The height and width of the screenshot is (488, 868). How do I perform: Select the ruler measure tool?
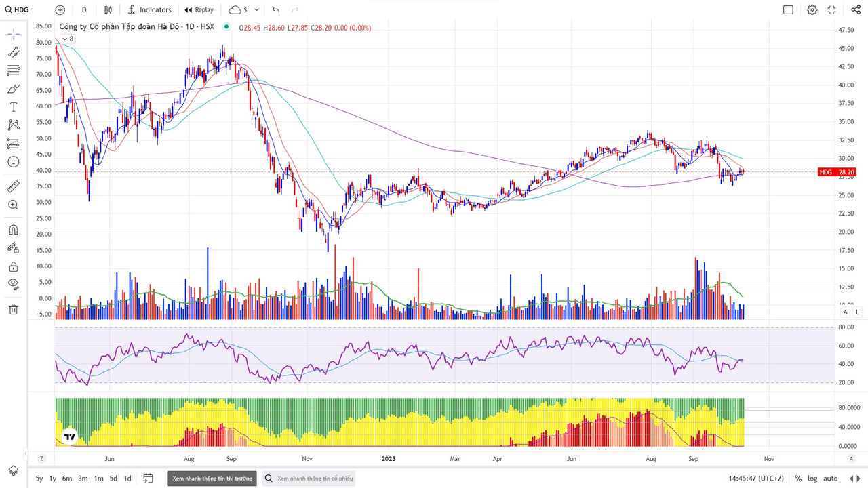[x=14, y=186]
